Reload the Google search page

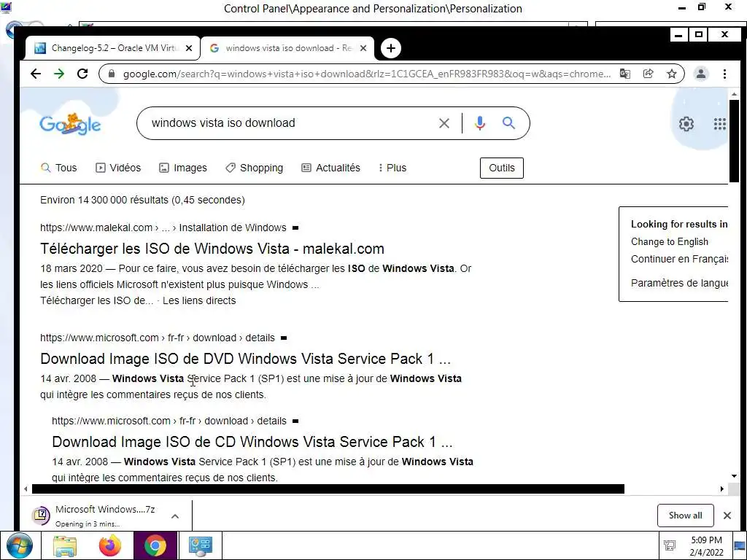click(82, 74)
